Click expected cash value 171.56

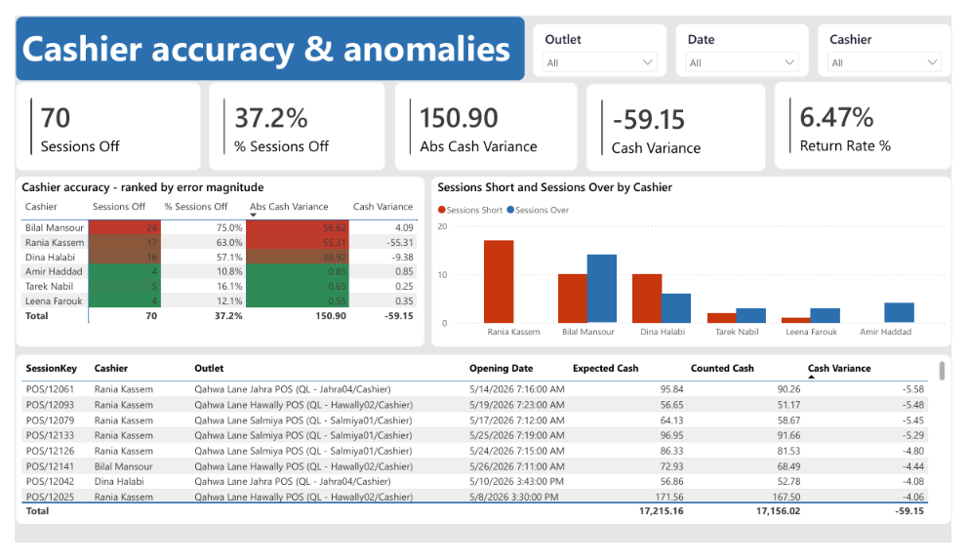(x=669, y=497)
